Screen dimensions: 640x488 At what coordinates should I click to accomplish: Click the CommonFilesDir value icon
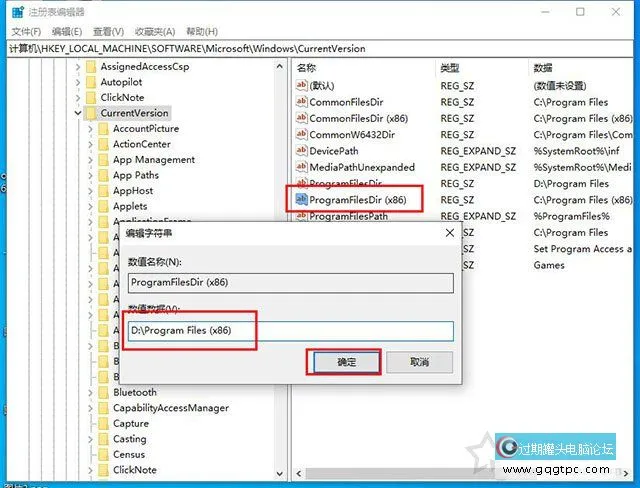[301, 102]
